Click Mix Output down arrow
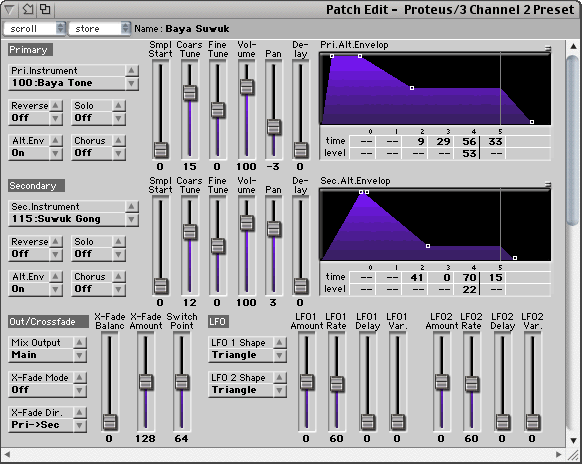Image resolution: width=582 pixels, height=464 pixels. tap(79, 355)
